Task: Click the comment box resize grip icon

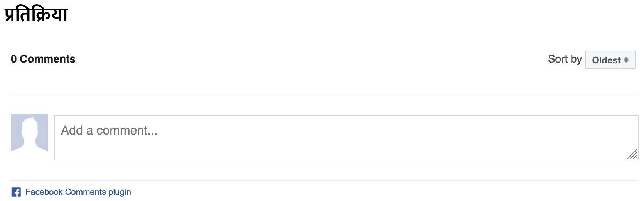Action: [x=632, y=154]
